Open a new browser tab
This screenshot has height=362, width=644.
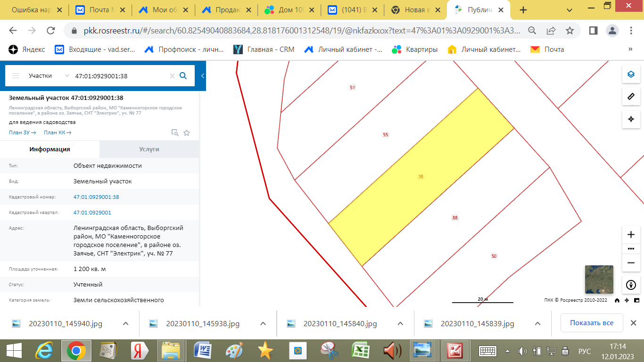coord(523,10)
